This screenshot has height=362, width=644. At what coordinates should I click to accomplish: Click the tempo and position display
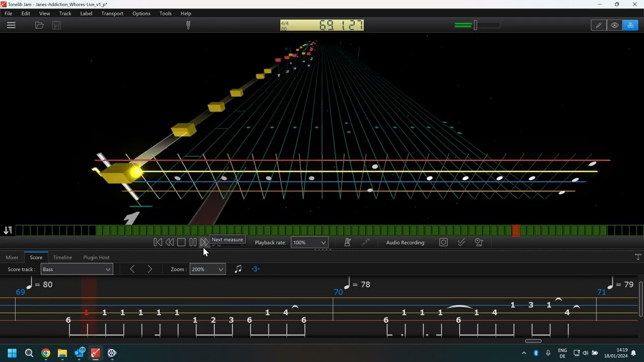point(322,25)
